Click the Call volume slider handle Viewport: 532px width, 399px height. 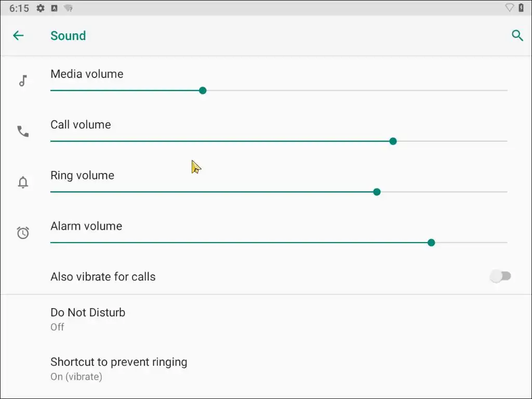point(393,141)
